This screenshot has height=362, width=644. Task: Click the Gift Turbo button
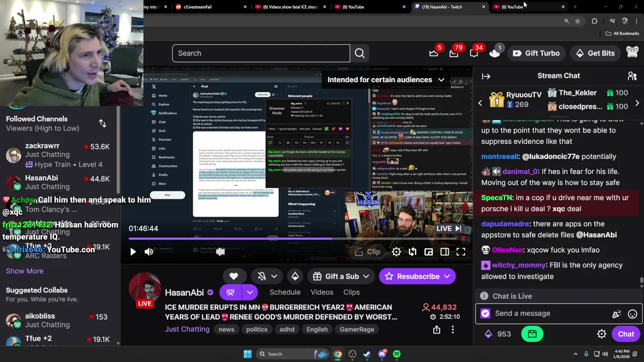pos(536,53)
